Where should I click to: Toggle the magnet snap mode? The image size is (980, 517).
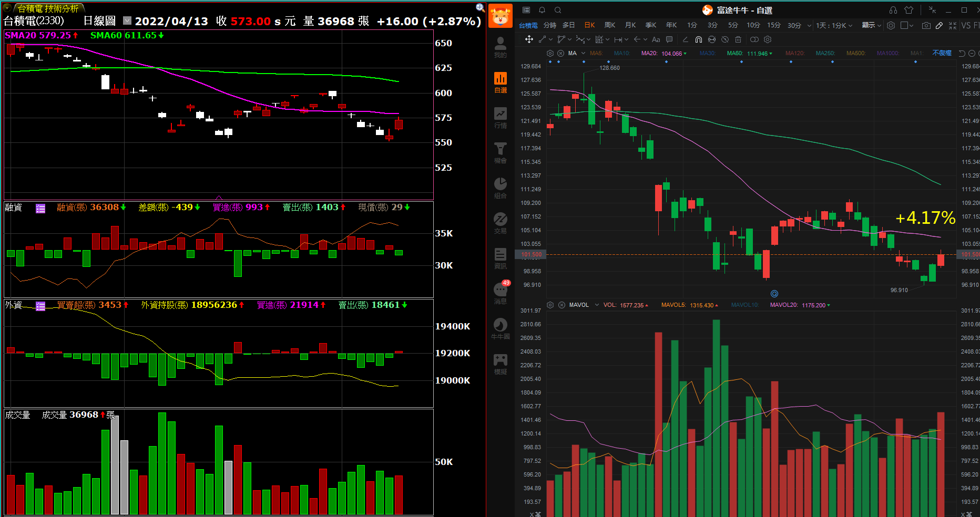pyautogui.click(x=699, y=39)
